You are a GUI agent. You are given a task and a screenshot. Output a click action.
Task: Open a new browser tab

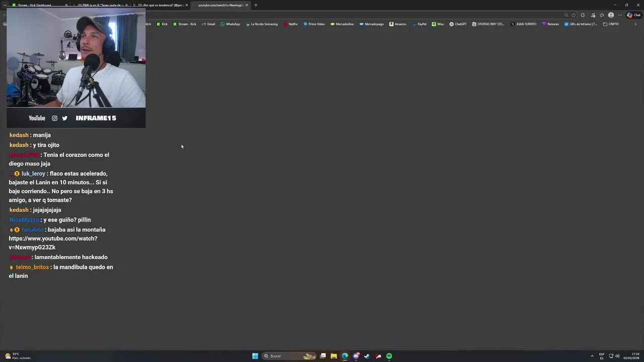tap(256, 5)
